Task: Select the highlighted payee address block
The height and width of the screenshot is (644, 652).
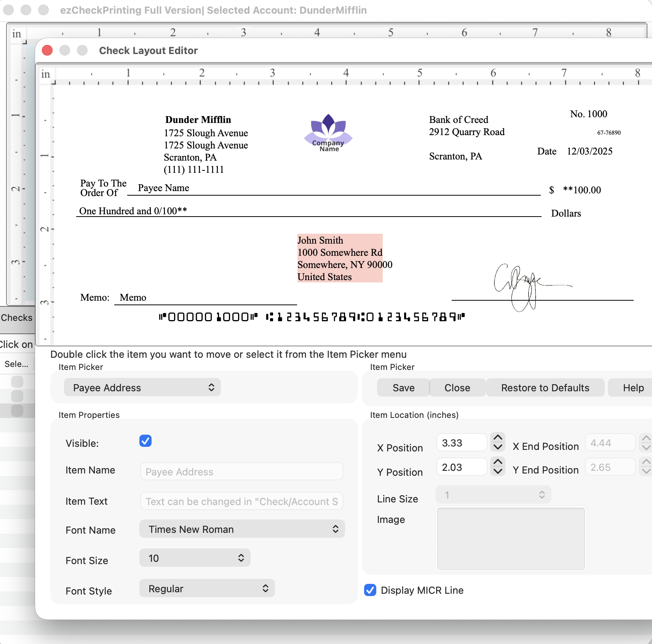Action: tap(340, 258)
